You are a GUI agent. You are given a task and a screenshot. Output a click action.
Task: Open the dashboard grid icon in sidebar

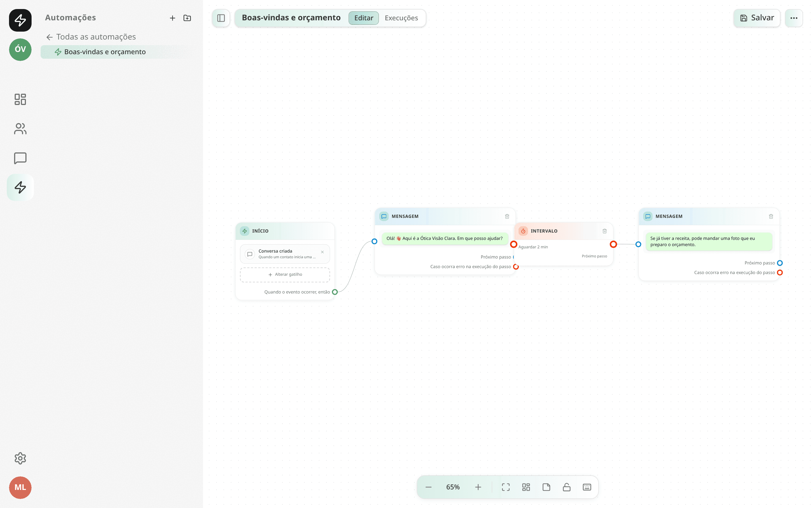click(20, 99)
